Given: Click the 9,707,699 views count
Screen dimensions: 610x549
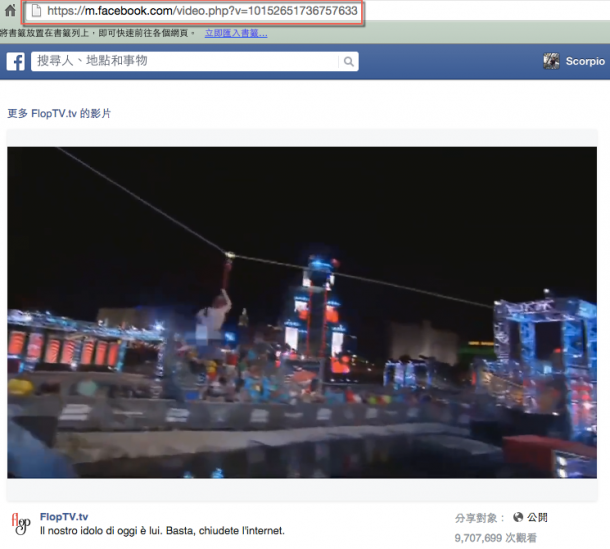Looking at the screenshot, I should [x=496, y=538].
